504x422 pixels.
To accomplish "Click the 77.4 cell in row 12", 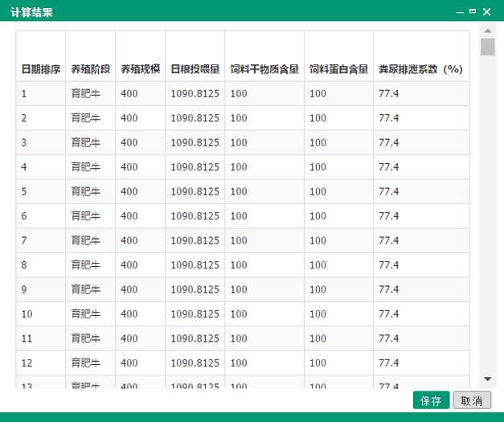I will [x=389, y=363].
